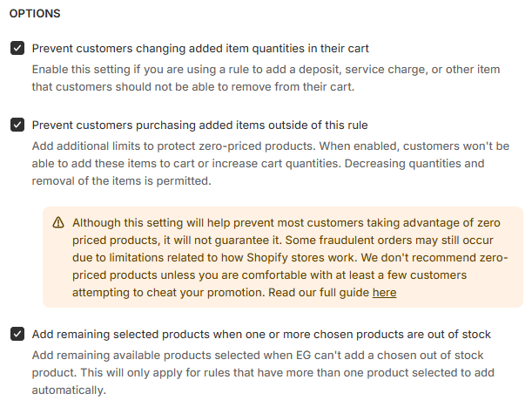Uncheck 'Prevent customers purchasing added items' checkbox
This screenshot has width=532, height=407.
17,125
